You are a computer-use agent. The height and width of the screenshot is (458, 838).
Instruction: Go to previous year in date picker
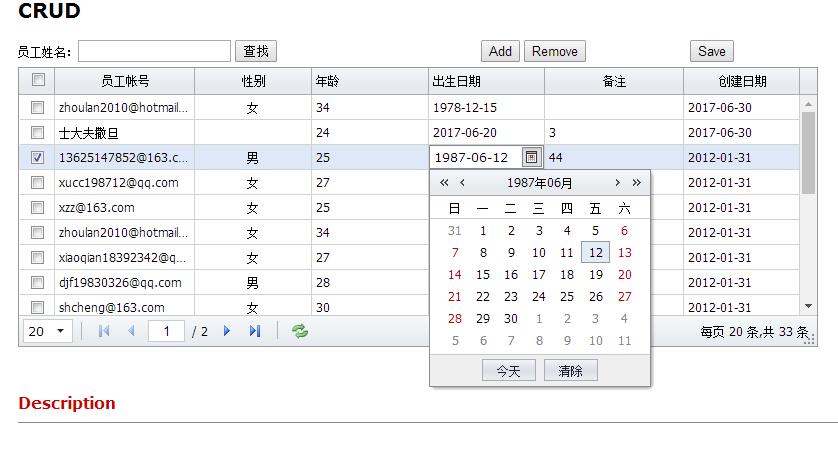tap(444, 183)
